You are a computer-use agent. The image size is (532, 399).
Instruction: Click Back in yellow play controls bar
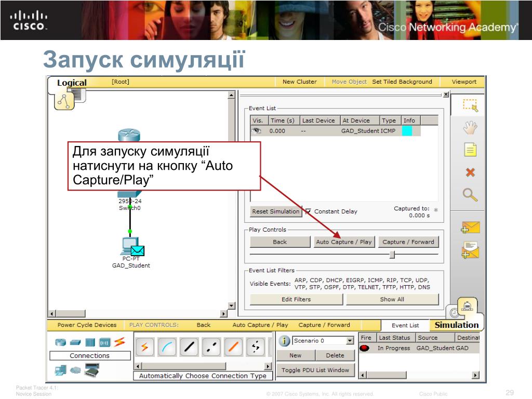pyautogui.click(x=204, y=325)
